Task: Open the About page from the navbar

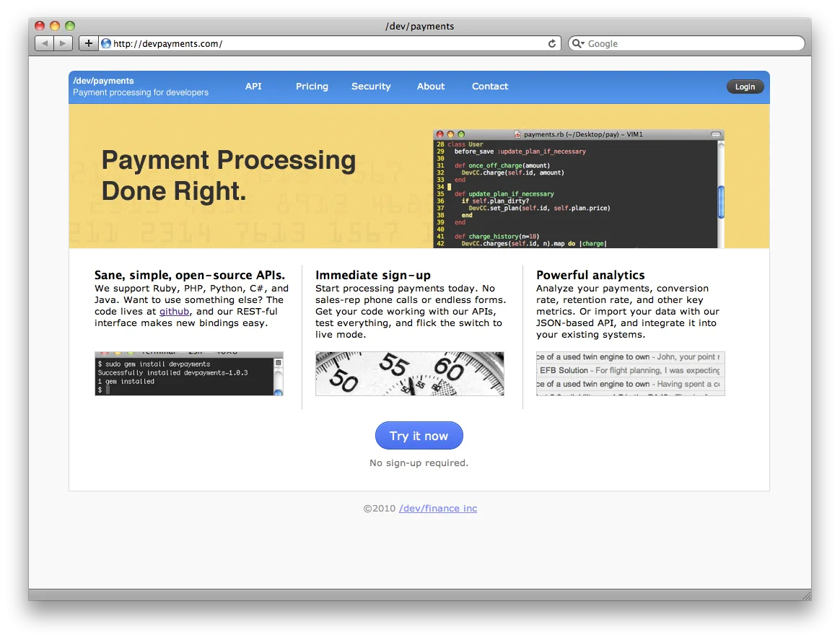Action: pos(430,86)
